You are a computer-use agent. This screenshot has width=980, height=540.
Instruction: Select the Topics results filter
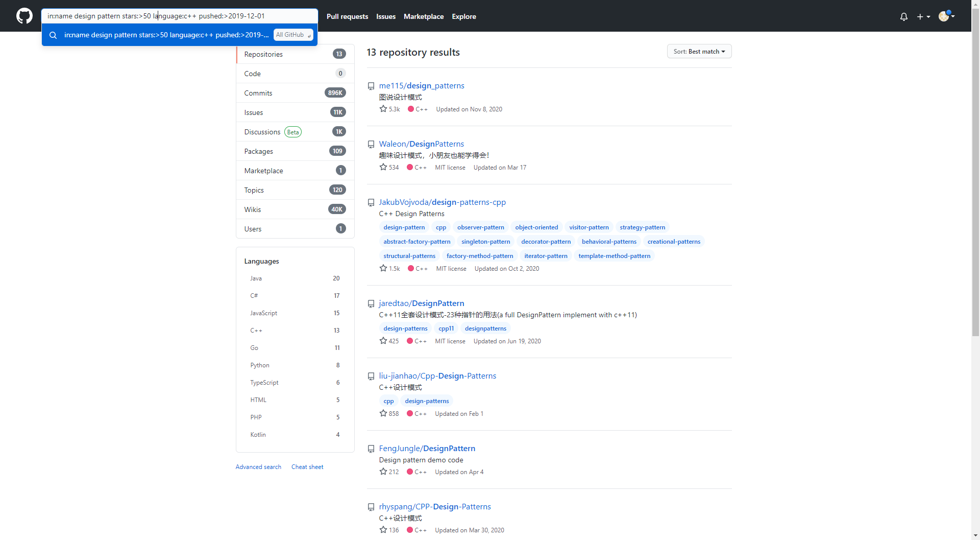(295, 190)
